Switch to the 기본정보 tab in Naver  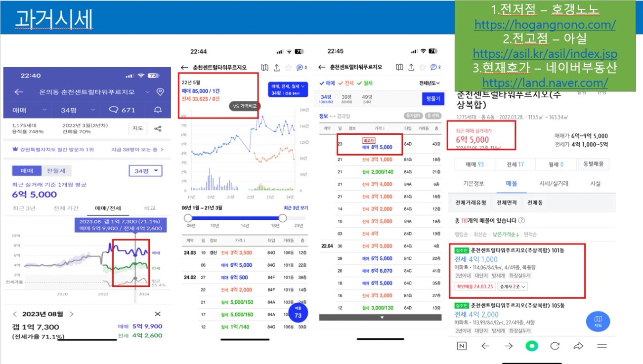coord(472,183)
